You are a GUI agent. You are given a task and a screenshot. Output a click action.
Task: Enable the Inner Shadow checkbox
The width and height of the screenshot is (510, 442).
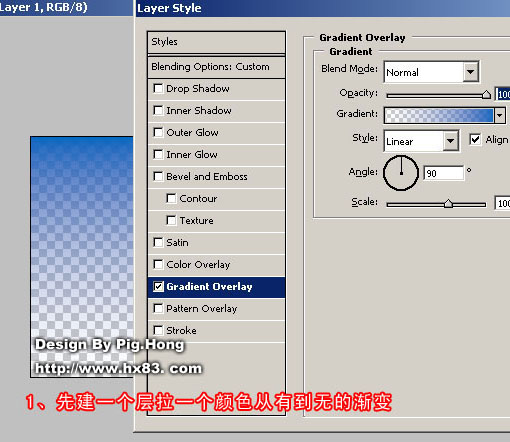[158, 110]
